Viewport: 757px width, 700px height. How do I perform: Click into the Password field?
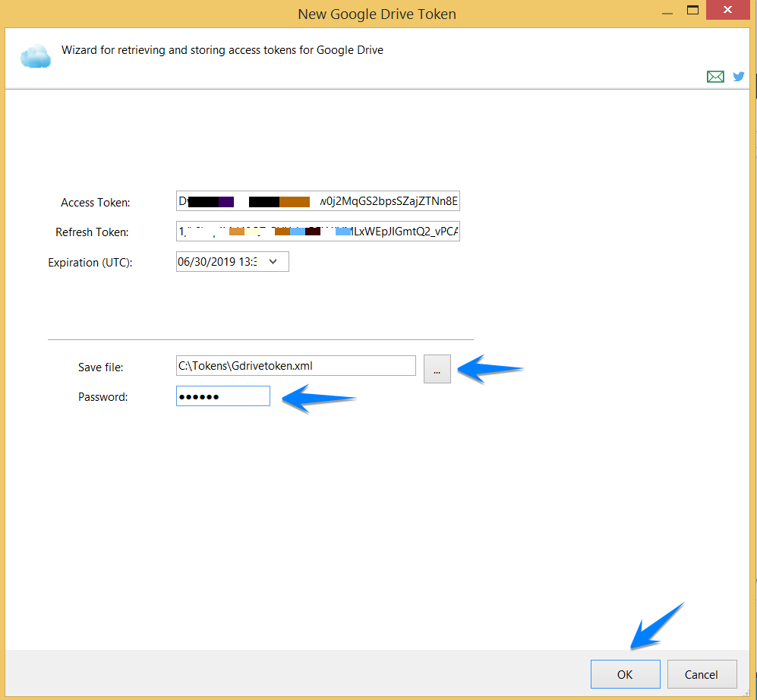[x=223, y=396]
